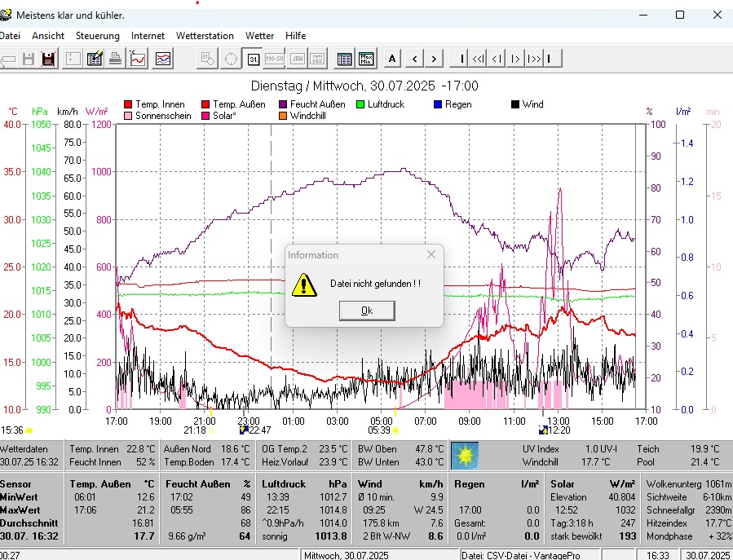Click the 'A' text toolbar button
Screen dimensions: 733x560
coord(393,59)
